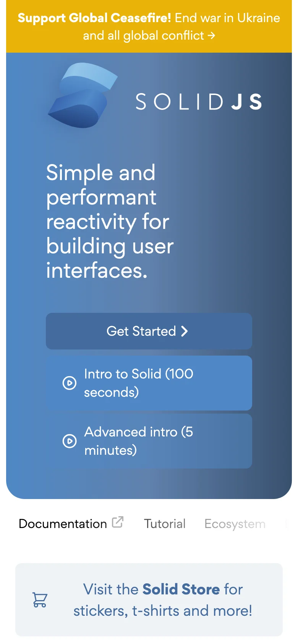Open Intro to Solid 100 seconds video

(149, 383)
